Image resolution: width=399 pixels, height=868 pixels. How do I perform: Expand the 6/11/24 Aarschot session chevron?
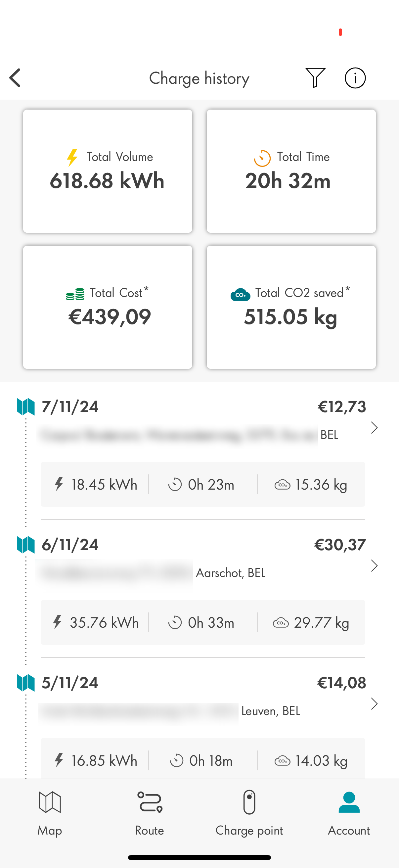(x=374, y=566)
